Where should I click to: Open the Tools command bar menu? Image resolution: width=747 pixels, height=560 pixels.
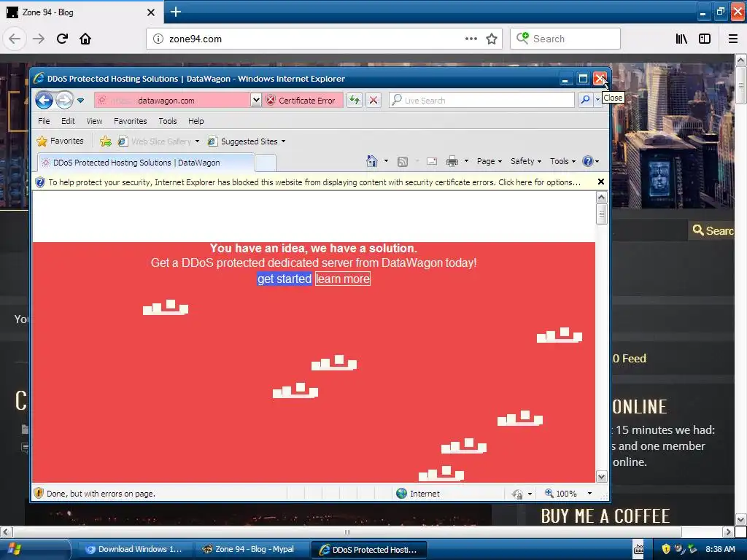(x=562, y=161)
